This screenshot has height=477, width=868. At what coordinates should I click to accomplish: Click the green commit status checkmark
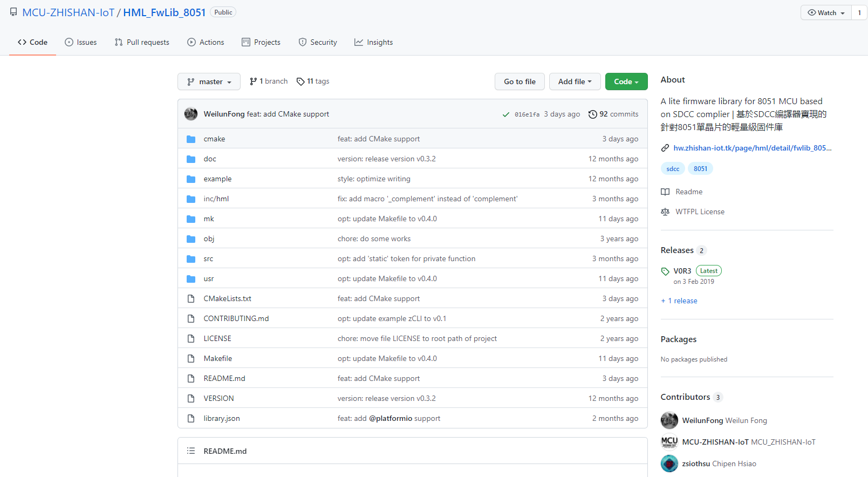(x=506, y=114)
